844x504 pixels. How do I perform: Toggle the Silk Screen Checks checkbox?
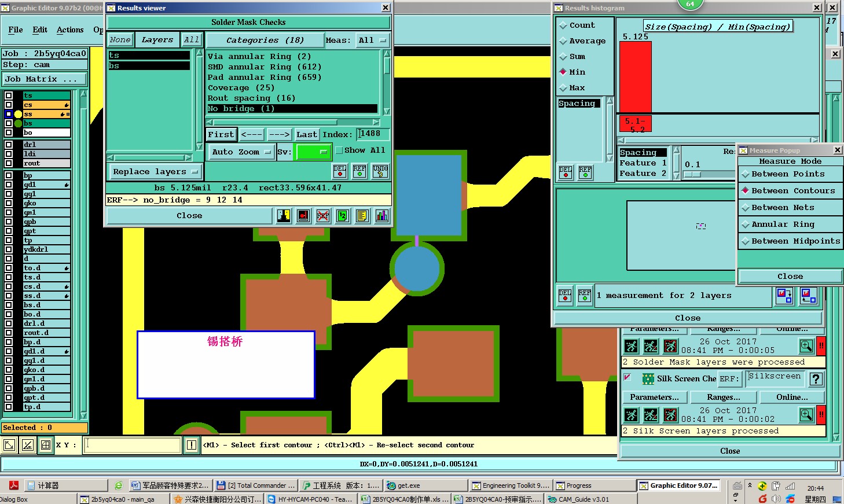627,377
